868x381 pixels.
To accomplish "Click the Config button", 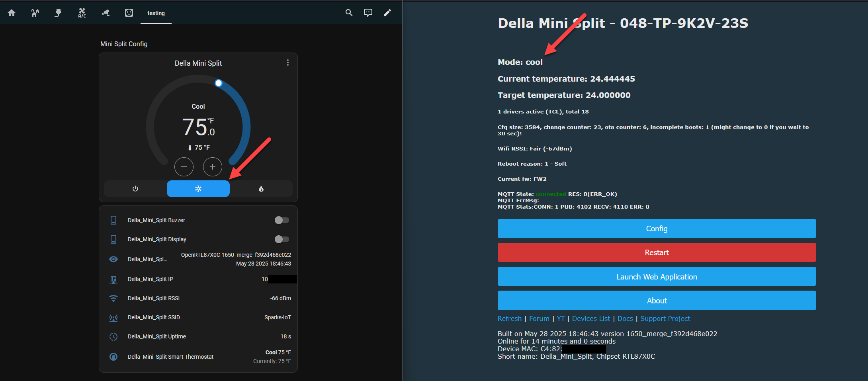I will (x=657, y=229).
